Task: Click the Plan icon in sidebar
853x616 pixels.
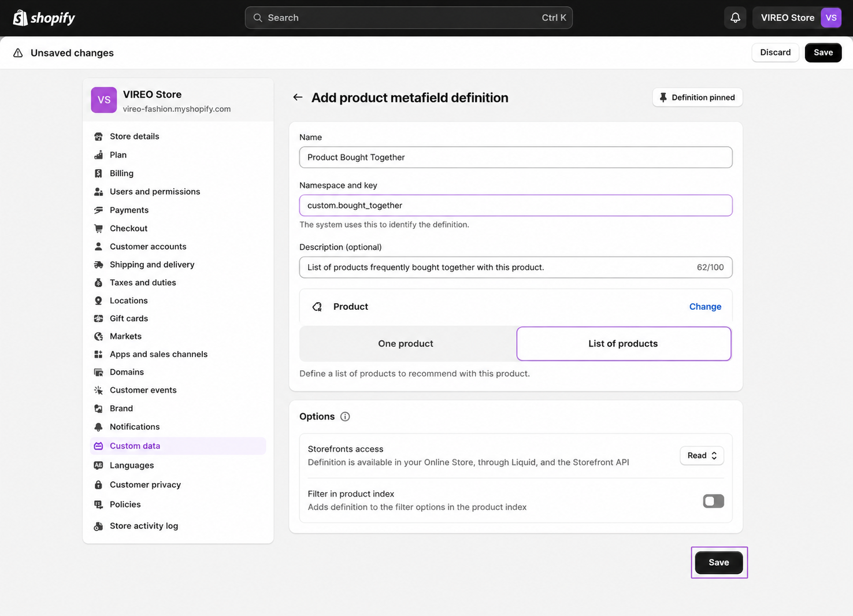Action: [98, 155]
